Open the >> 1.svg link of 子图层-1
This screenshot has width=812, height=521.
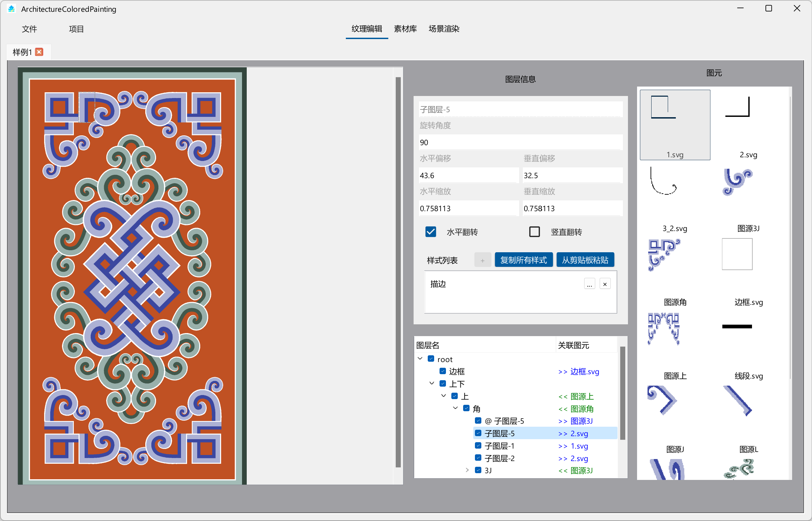pos(573,446)
